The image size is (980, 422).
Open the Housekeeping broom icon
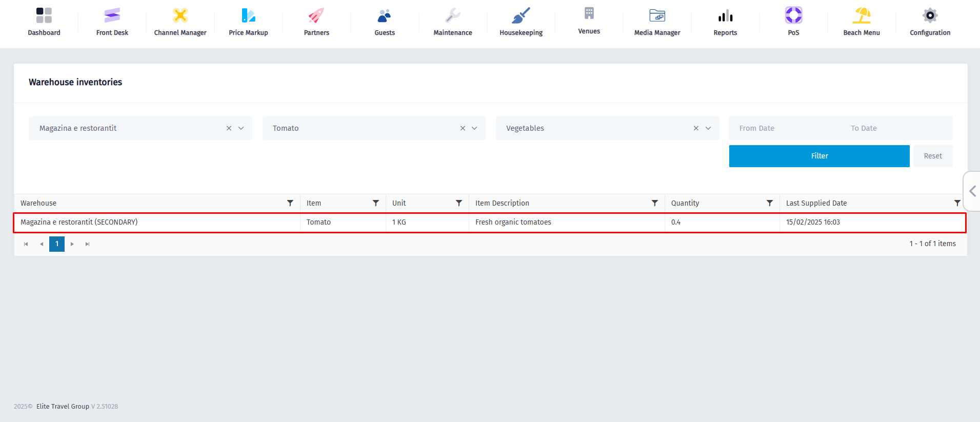point(521,16)
